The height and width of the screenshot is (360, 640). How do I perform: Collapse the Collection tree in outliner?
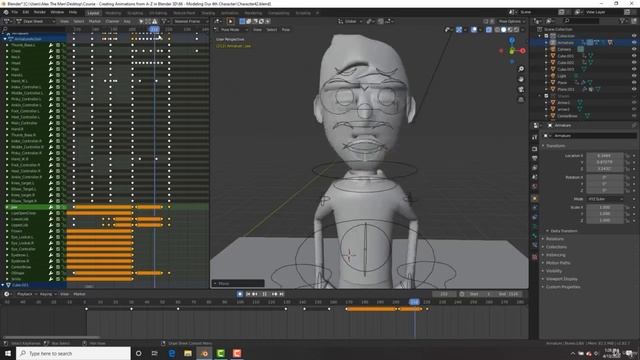click(540, 36)
